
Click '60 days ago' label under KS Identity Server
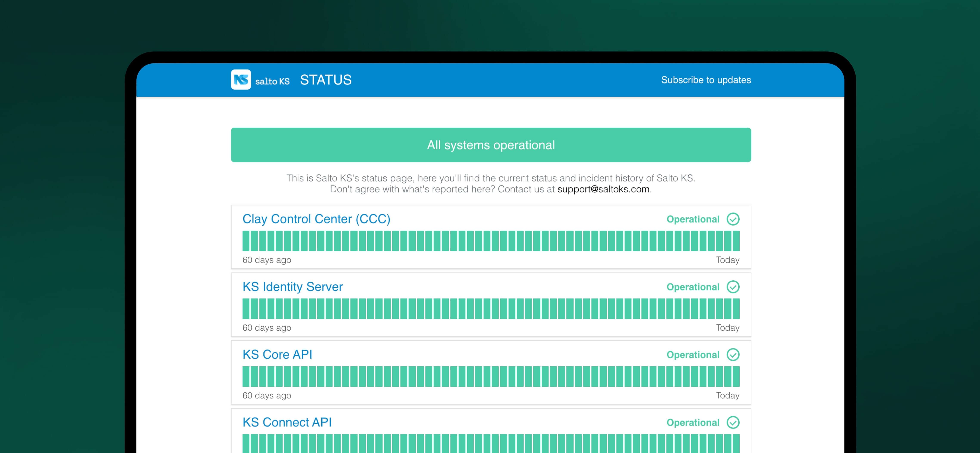267,328
